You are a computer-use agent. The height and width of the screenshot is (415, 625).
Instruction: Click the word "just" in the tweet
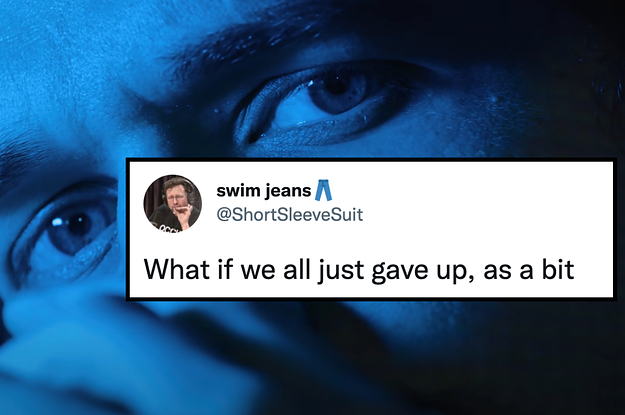click(x=342, y=271)
